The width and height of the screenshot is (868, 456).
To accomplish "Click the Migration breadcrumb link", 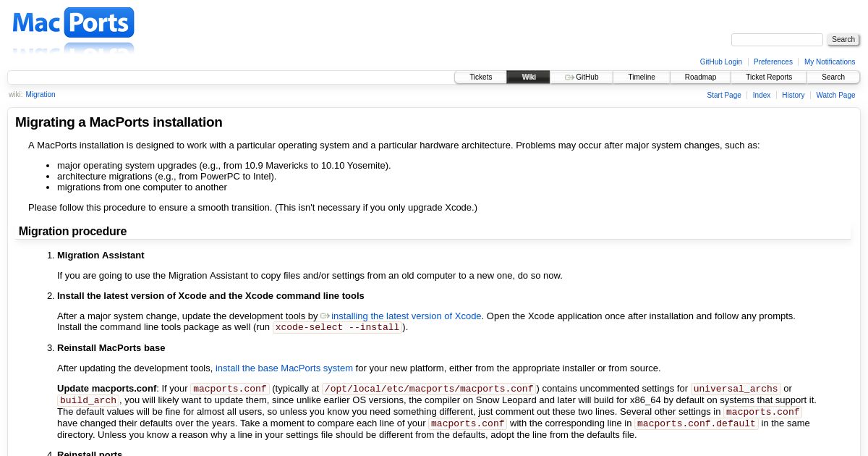I will pyautogui.click(x=41, y=95).
